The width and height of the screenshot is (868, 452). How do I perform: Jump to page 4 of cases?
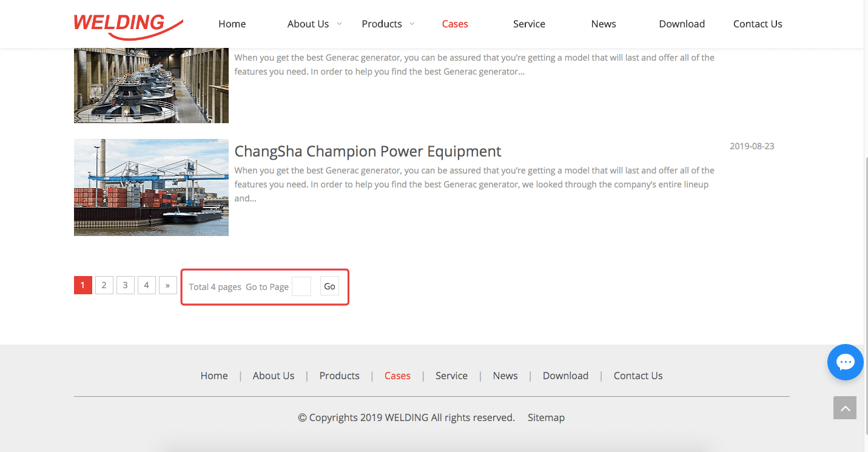pyautogui.click(x=146, y=285)
